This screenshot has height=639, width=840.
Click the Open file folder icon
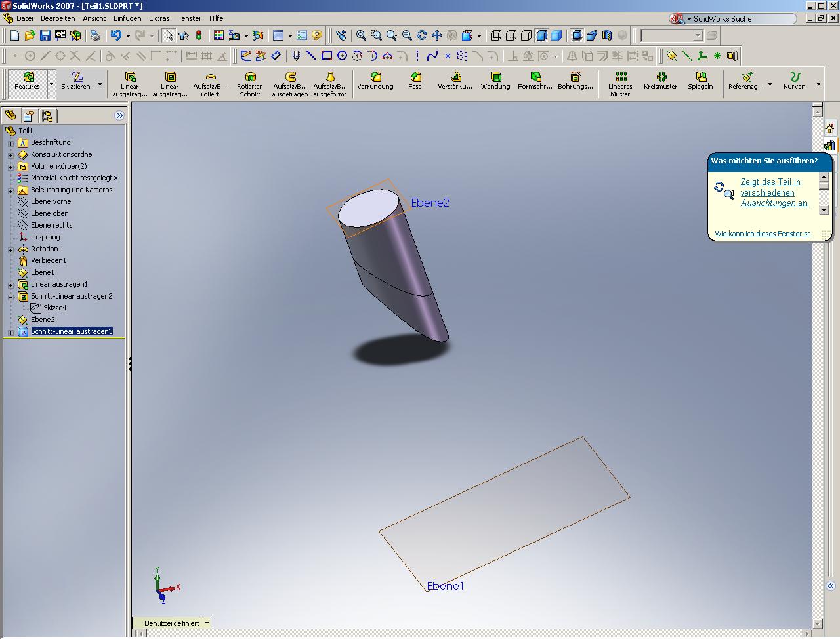click(x=30, y=35)
